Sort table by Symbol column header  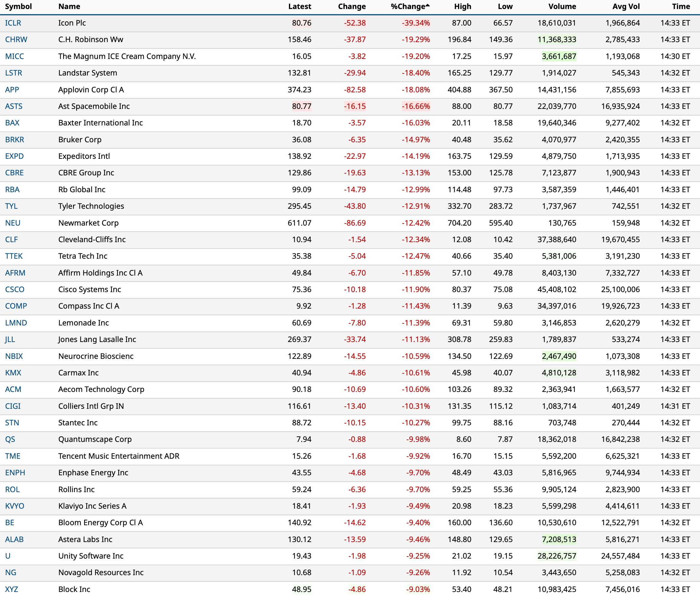[x=18, y=6]
